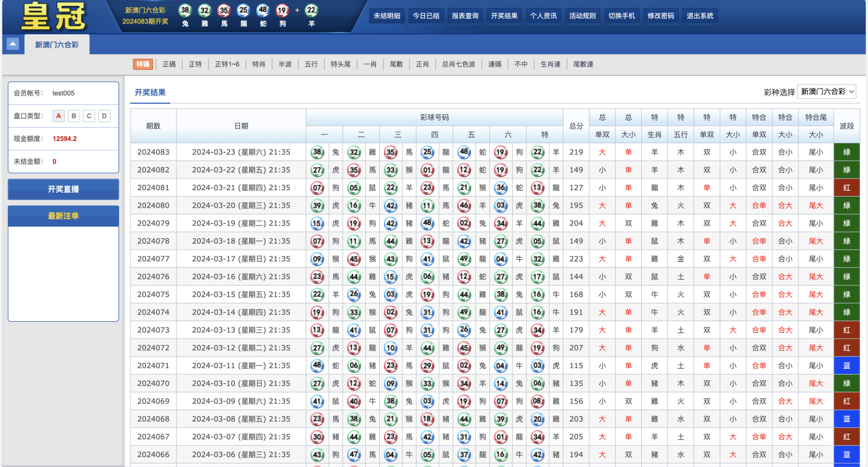Click special ball 42 in row 2024066
Viewport: 868px width, 467px height.
pos(537,455)
